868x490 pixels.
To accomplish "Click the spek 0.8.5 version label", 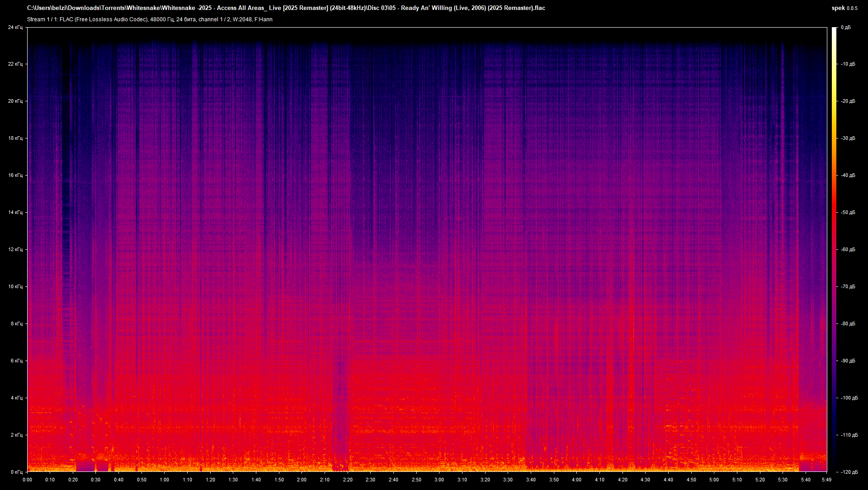I will [844, 8].
